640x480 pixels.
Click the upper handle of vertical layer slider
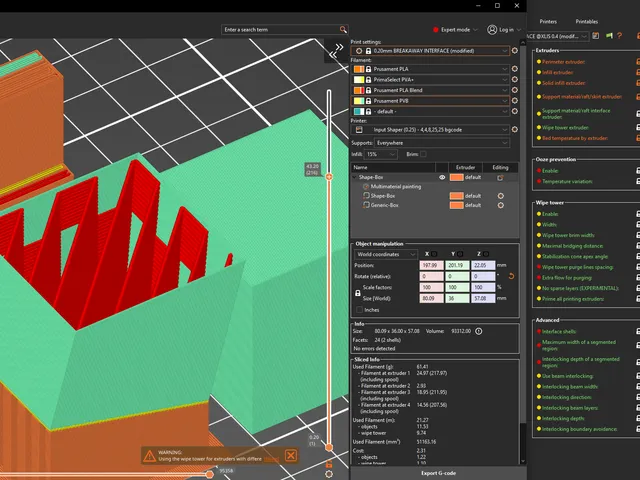coord(329,177)
